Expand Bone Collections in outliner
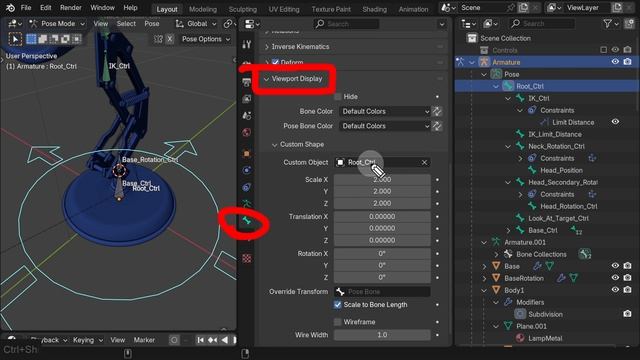Image resolution: width=640 pixels, height=360 pixels. [496, 254]
